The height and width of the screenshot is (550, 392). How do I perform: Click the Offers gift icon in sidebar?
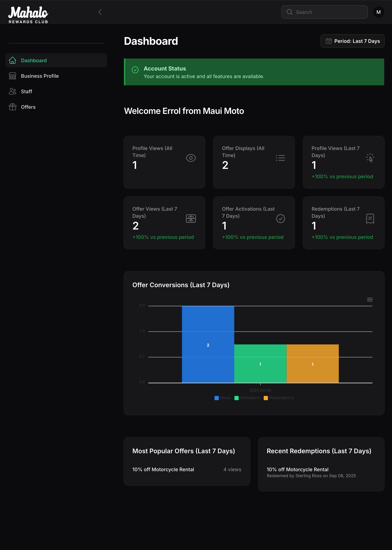tap(13, 107)
